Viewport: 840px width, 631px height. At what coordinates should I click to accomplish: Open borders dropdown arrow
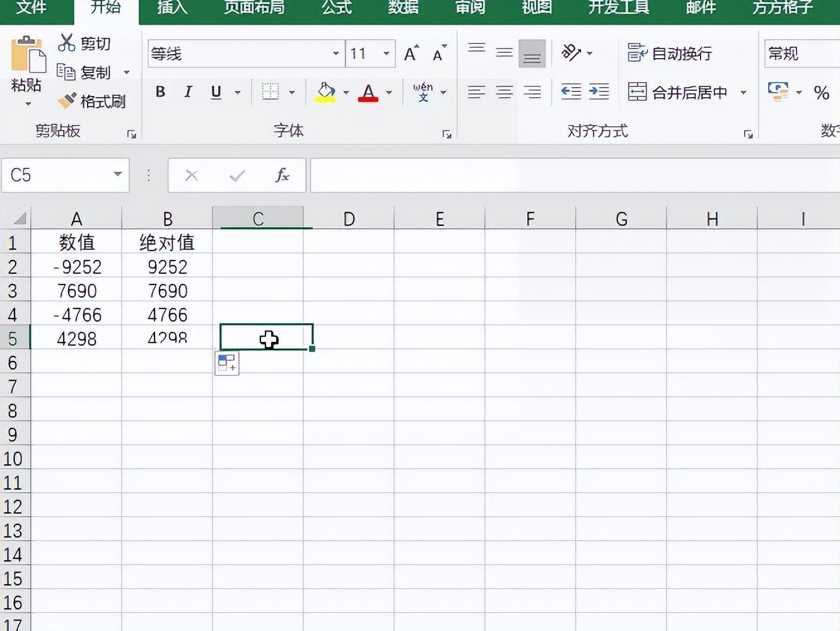pos(292,92)
